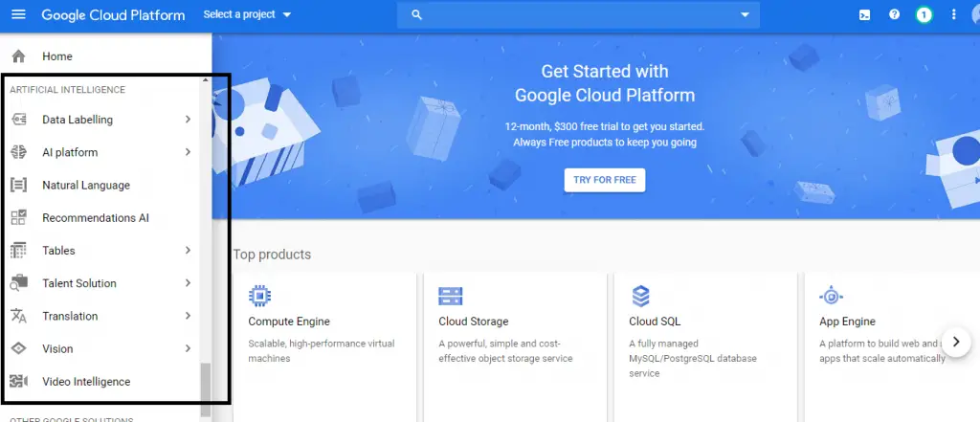Click the sidebar scroll-up arrow
The image size is (980, 422).
pyautogui.click(x=205, y=80)
